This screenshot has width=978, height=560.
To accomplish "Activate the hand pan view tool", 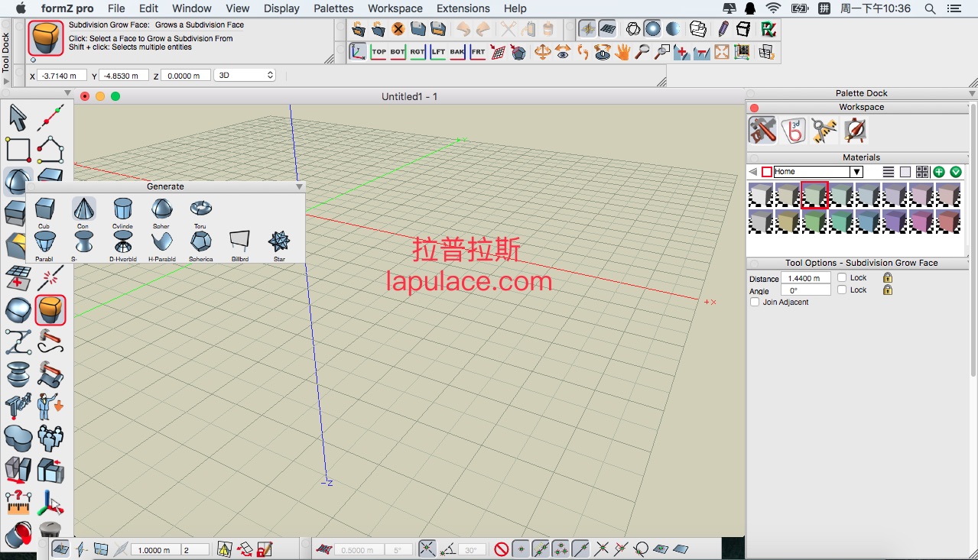I will tap(622, 52).
